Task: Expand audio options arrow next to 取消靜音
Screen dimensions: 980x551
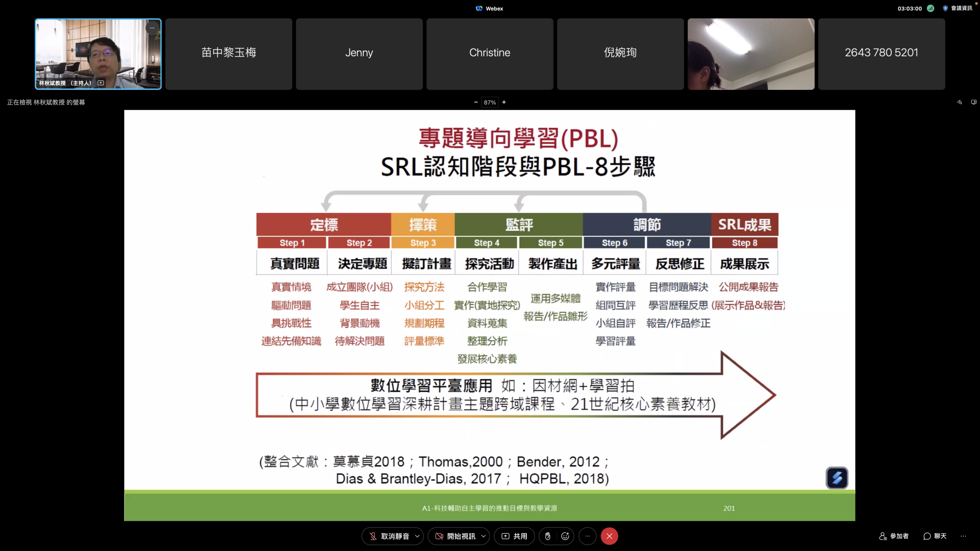Action: (417, 536)
